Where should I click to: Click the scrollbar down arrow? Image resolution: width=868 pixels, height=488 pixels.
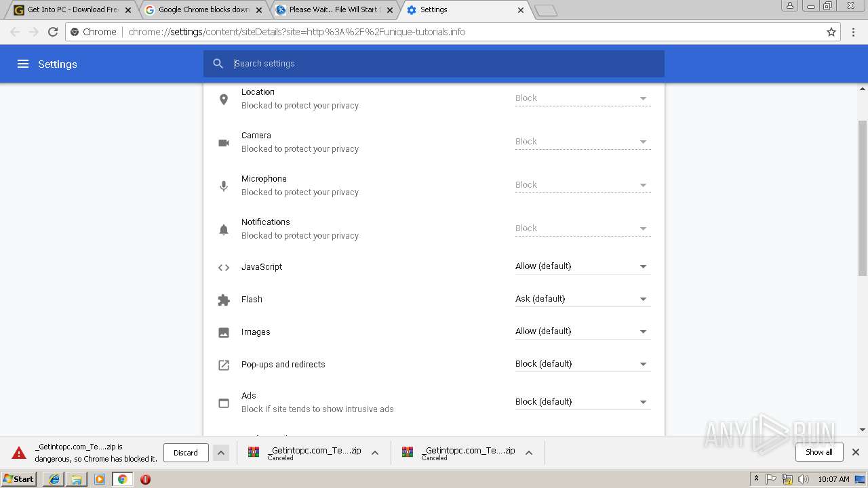863,429
